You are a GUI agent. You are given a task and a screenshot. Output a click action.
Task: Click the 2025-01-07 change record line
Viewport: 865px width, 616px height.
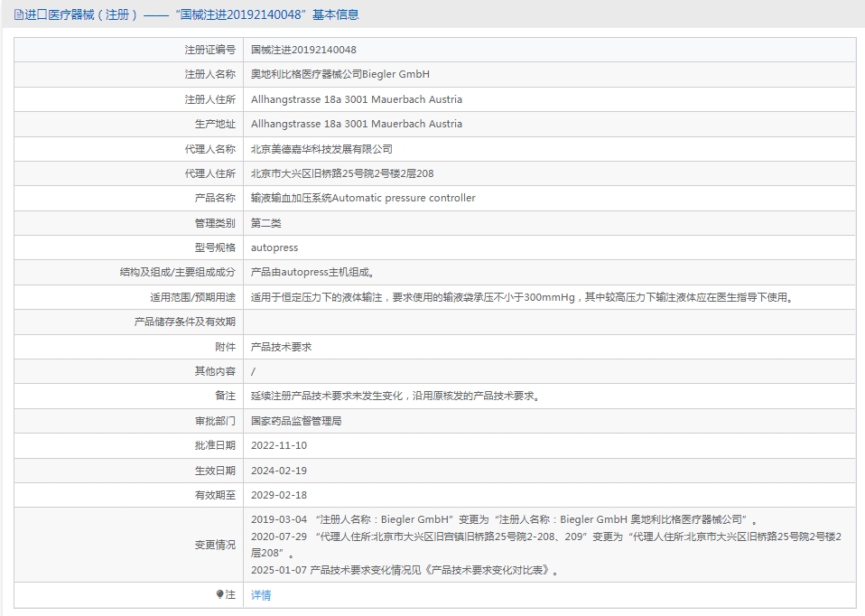click(406, 571)
